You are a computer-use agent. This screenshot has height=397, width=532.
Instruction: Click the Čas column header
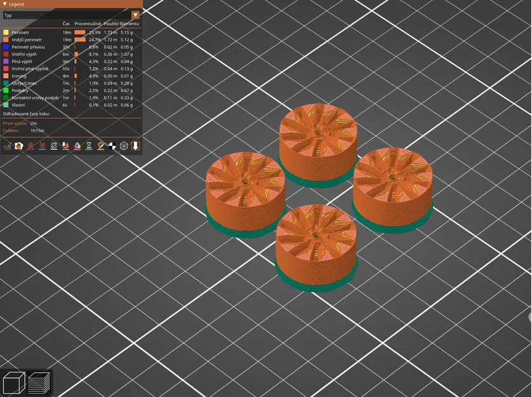(x=66, y=24)
